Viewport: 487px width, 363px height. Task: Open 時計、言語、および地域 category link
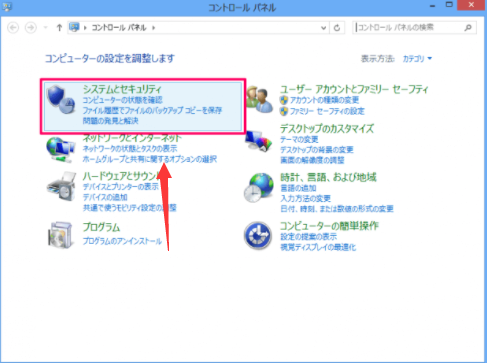328,177
